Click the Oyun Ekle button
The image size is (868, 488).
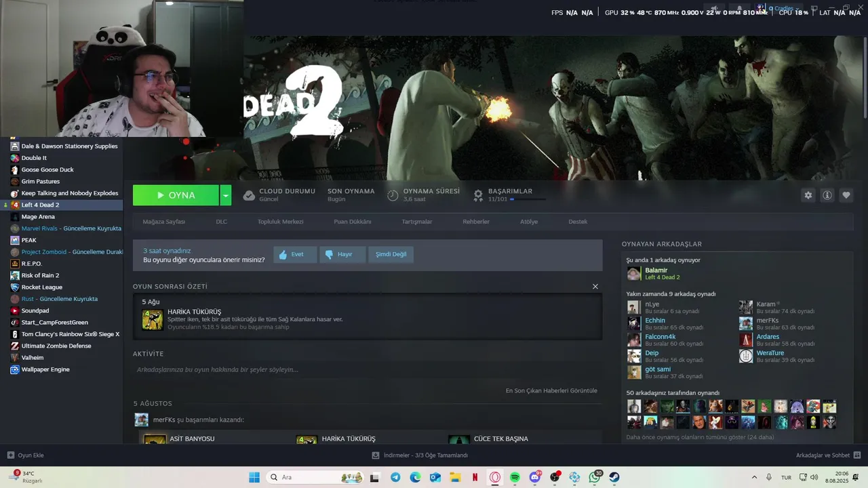coord(25,455)
